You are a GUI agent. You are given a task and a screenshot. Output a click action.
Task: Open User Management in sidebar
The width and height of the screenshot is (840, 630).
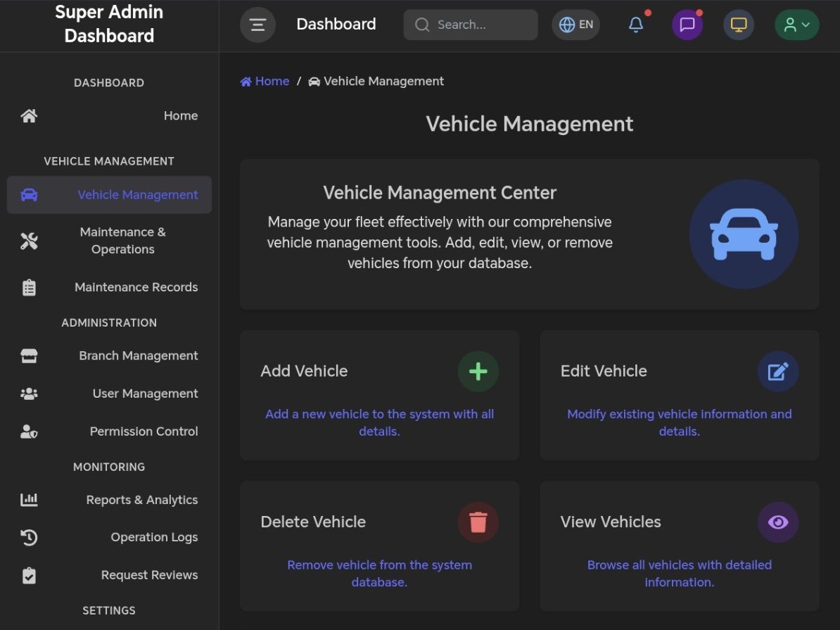click(109, 393)
